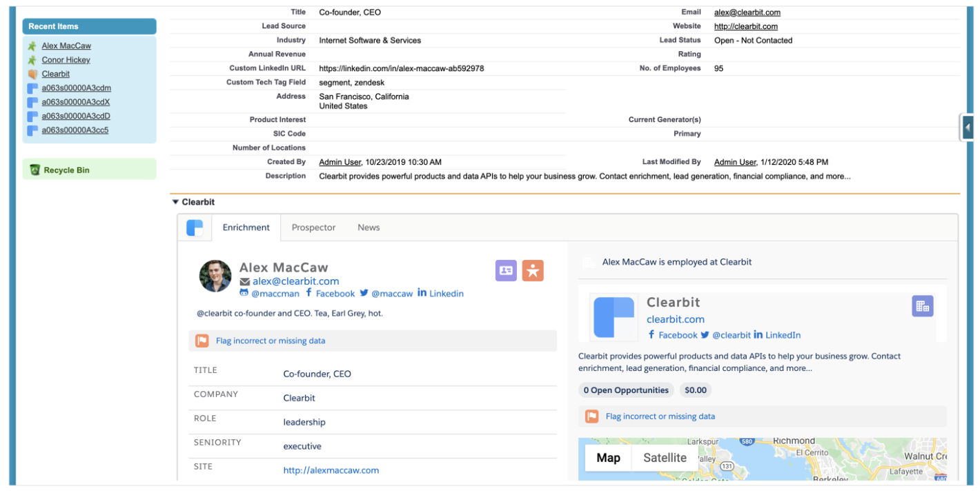Open the Clearbit link in Recent Items
Image resolution: width=980 pixels, height=502 pixels.
click(55, 74)
